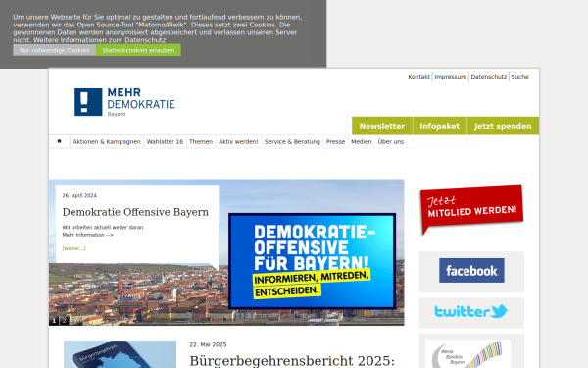This screenshot has height=368, width=588.
Task: Open Presse menu item
Action: [335, 142]
